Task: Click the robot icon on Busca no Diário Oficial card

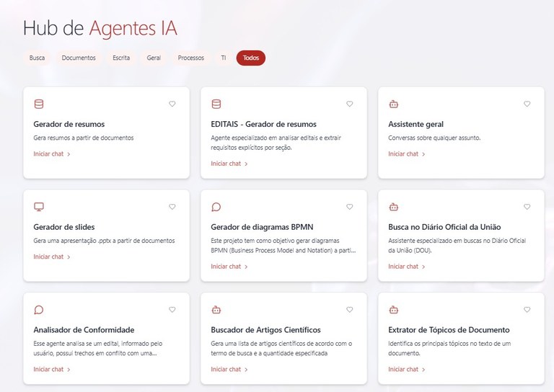Action: tap(393, 207)
